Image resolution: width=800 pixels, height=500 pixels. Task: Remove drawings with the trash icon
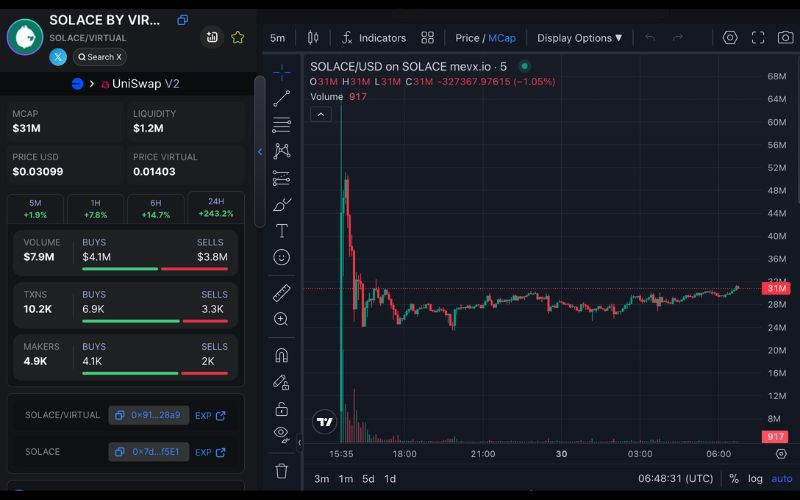point(282,470)
